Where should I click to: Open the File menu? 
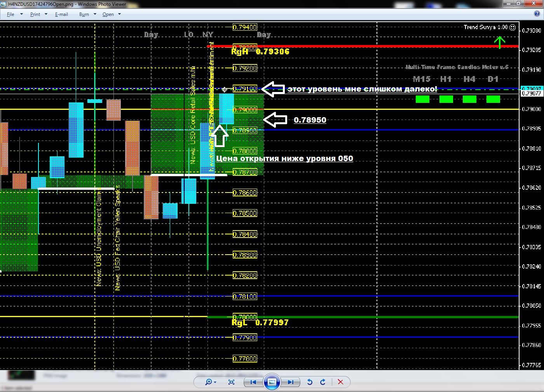pyautogui.click(x=10, y=14)
